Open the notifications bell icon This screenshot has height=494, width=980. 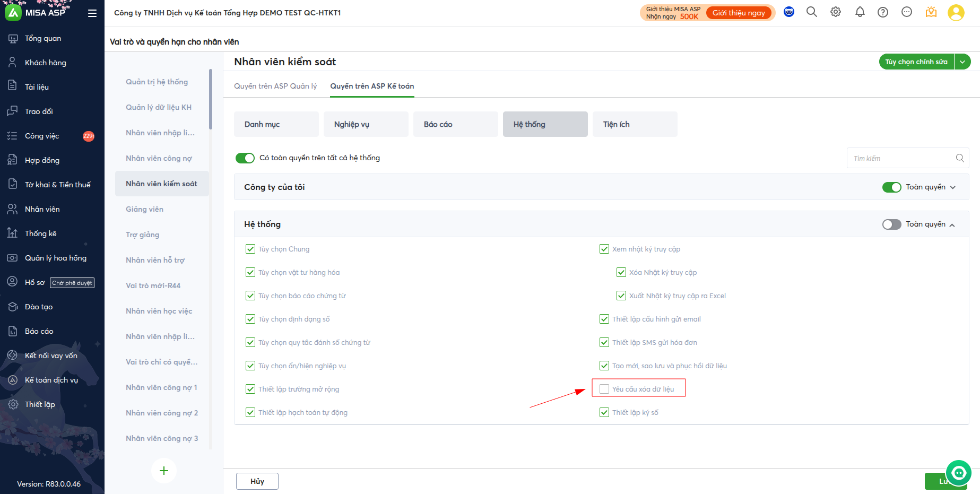(860, 12)
